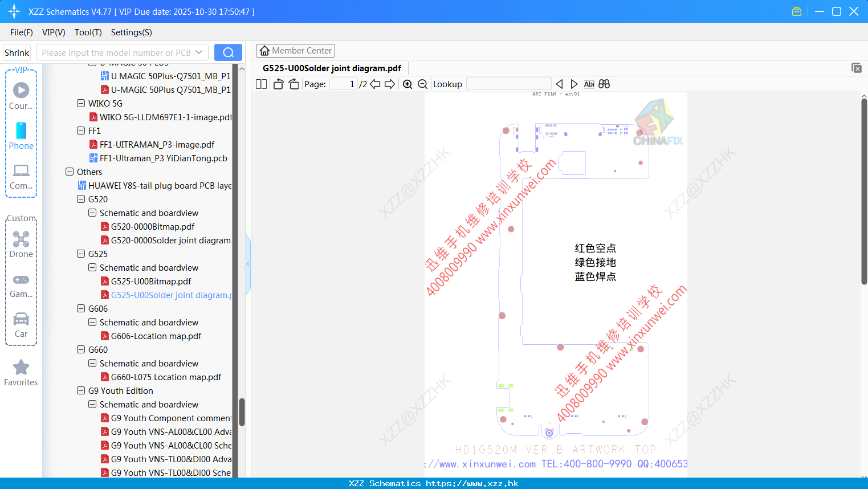Open U-MAGIC 50Plus Q7501_MB_P1 pdf
Viewport: 868px width, 489px height.
pyautogui.click(x=166, y=89)
